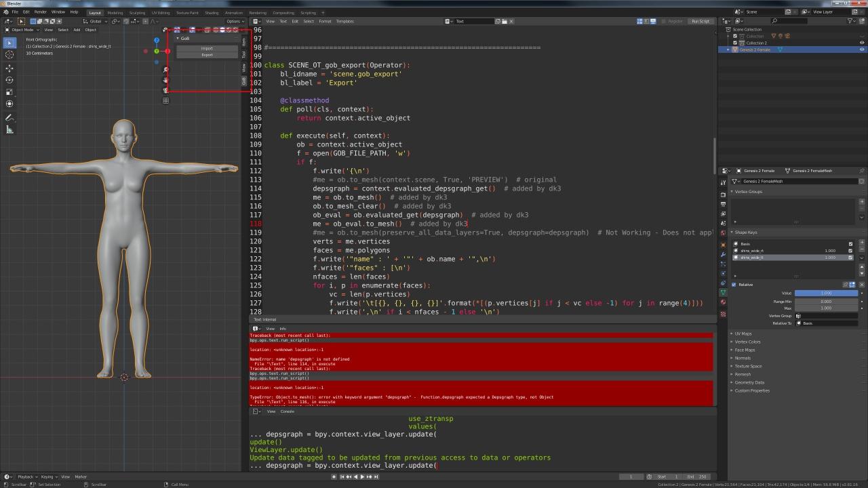Activate the Transform tool

(9, 104)
